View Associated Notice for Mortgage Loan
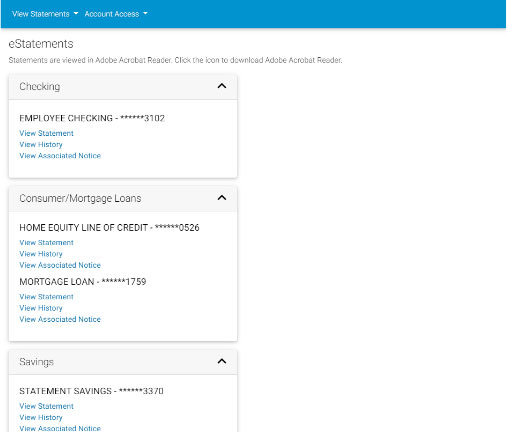The image size is (509, 432). [60, 319]
